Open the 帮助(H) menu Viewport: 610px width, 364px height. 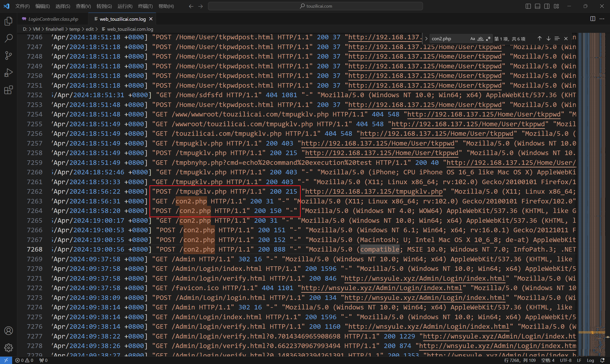pyautogui.click(x=166, y=6)
